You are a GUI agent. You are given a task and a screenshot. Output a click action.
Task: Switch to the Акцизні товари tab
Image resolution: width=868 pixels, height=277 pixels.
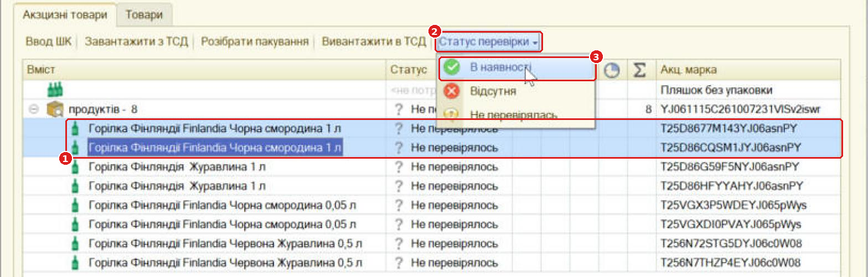(65, 15)
